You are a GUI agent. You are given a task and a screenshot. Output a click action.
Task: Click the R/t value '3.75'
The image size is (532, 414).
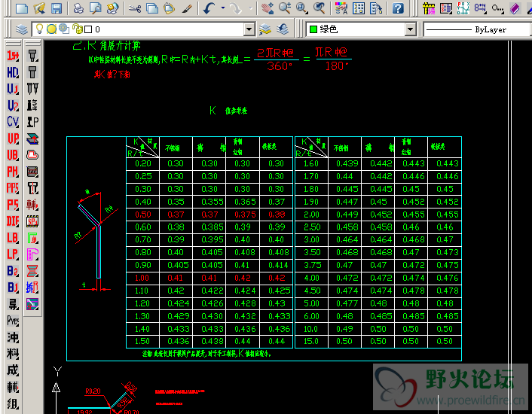tap(312, 265)
